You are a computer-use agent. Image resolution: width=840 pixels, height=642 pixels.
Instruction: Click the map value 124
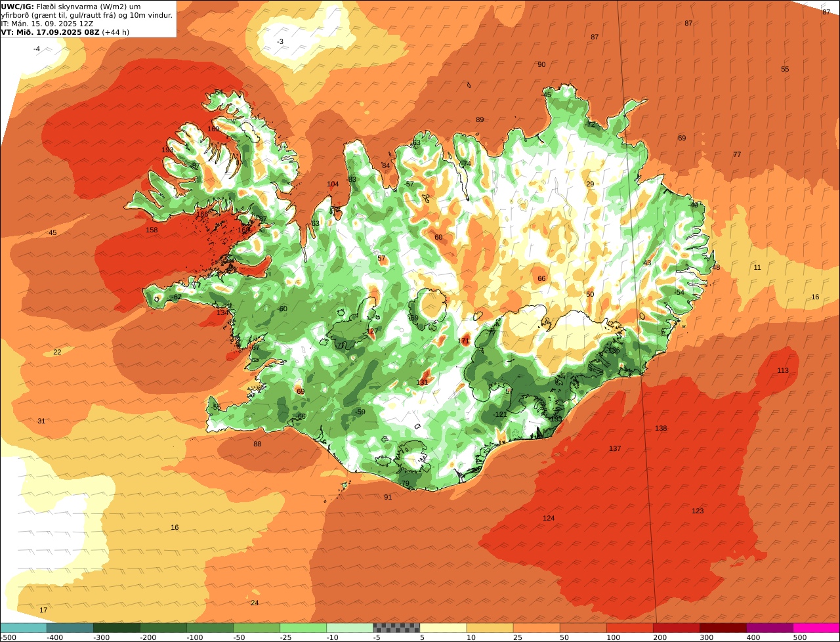[549, 519]
